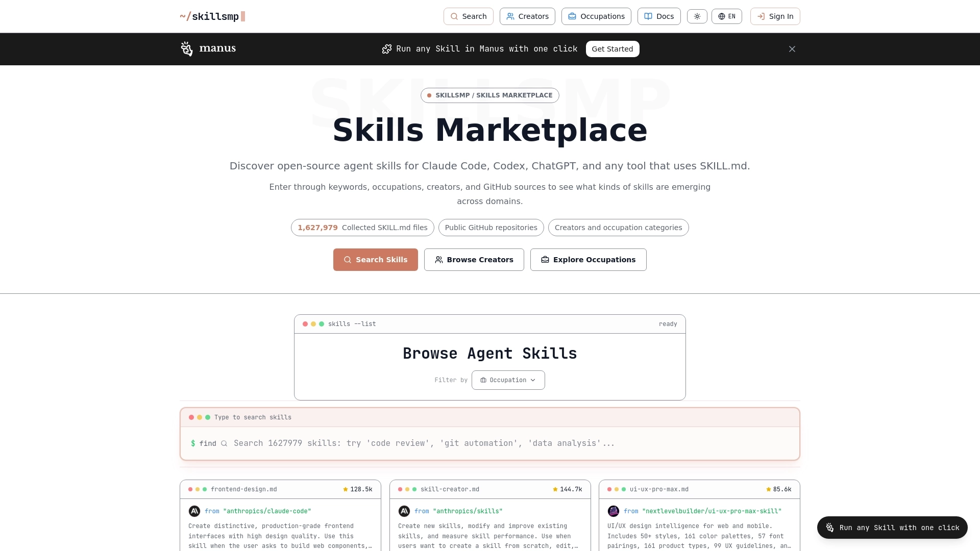Screen dimensions: 980x551
Task: Expand the Occupation filter dropdown
Action: click(x=508, y=380)
